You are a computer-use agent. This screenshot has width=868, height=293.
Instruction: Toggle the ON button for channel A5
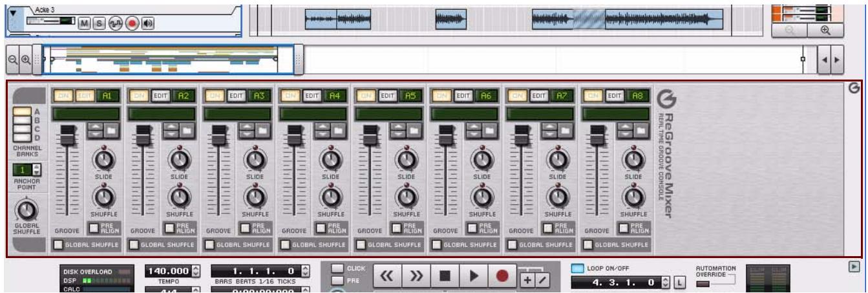click(x=365, y=95)
